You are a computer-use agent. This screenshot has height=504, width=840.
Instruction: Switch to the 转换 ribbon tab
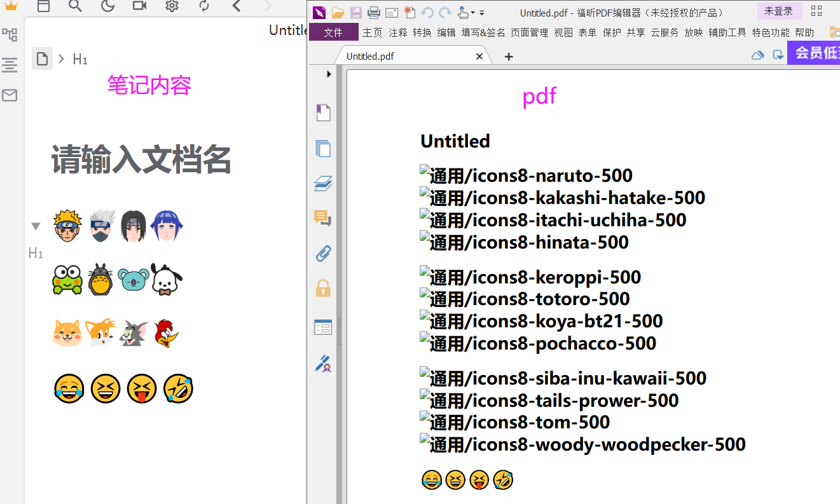pyautogui.click(x=422, y=32)
